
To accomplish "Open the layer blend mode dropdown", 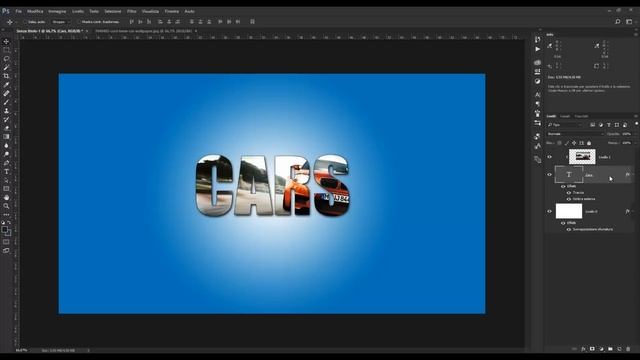I will coord(576,134).
